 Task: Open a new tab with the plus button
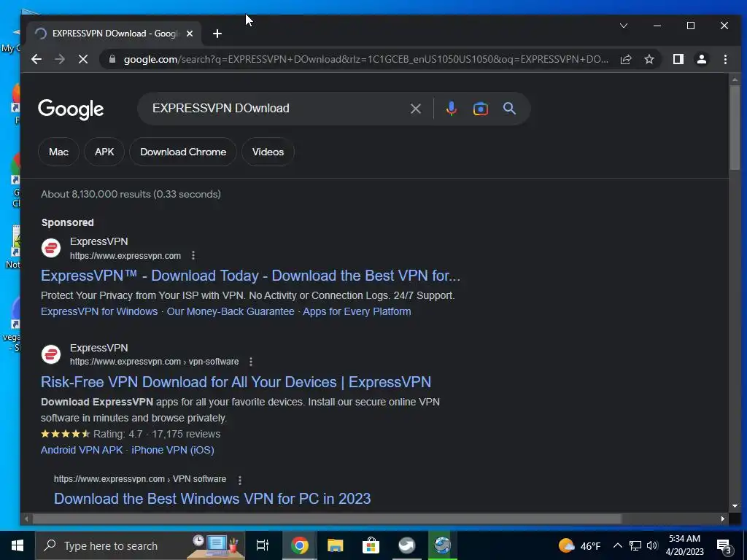[217, 34]
